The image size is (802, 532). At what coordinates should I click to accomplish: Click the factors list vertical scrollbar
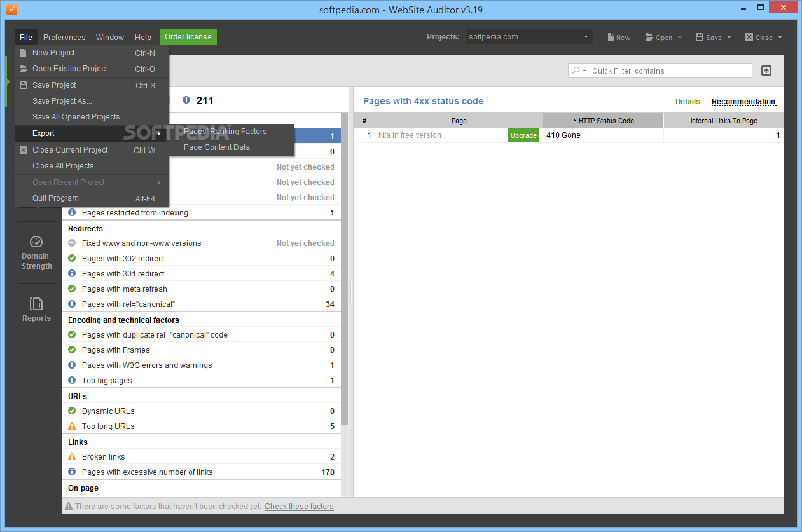[x=345, y=268]
